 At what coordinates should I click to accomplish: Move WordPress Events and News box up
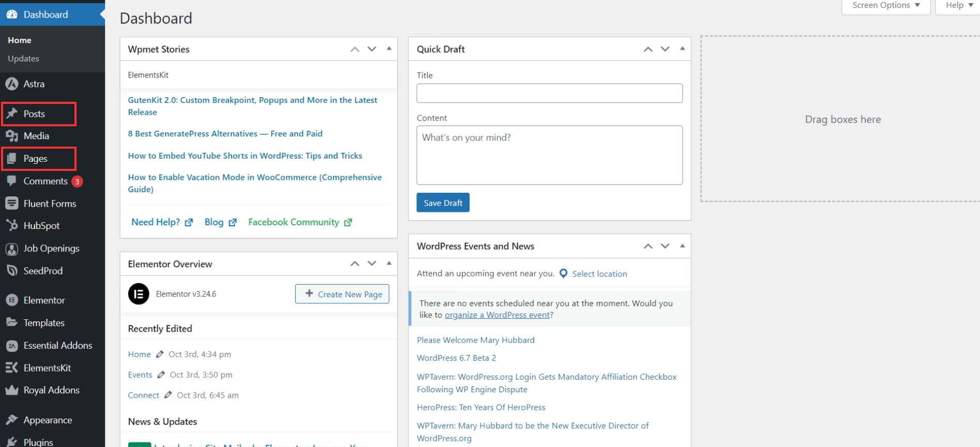tap(648, 246)
